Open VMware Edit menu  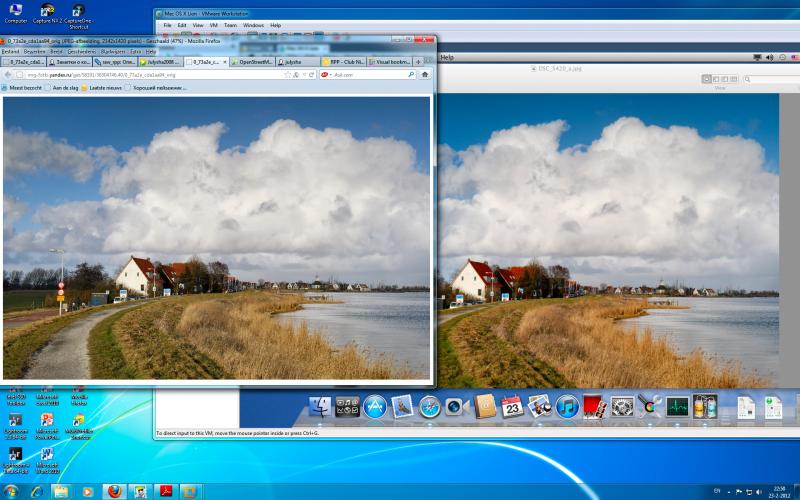click(x=182, y=25)
